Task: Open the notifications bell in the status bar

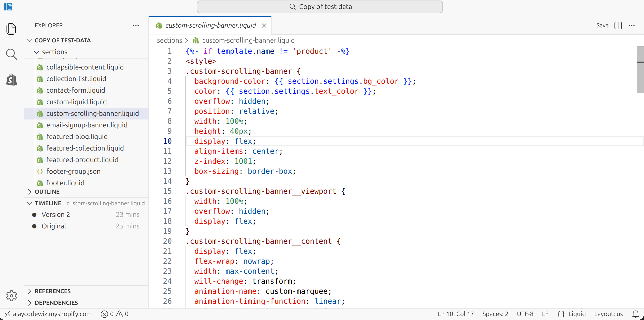Action: tap(636, 314)
